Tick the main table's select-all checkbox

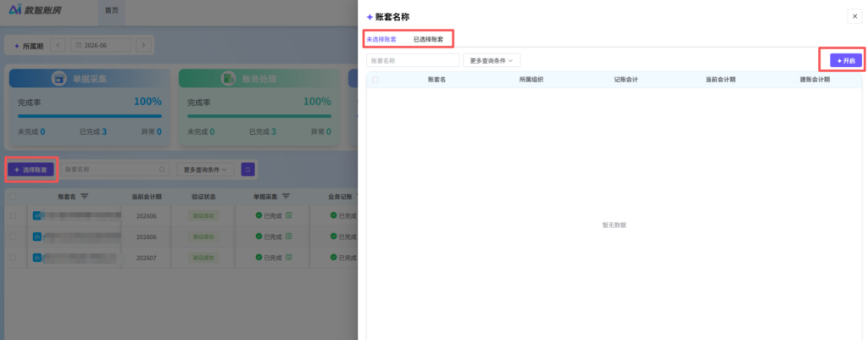point(13,197)
